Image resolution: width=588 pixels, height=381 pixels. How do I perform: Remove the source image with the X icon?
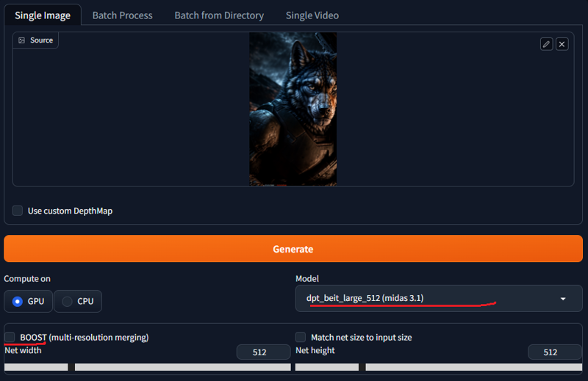562,44
